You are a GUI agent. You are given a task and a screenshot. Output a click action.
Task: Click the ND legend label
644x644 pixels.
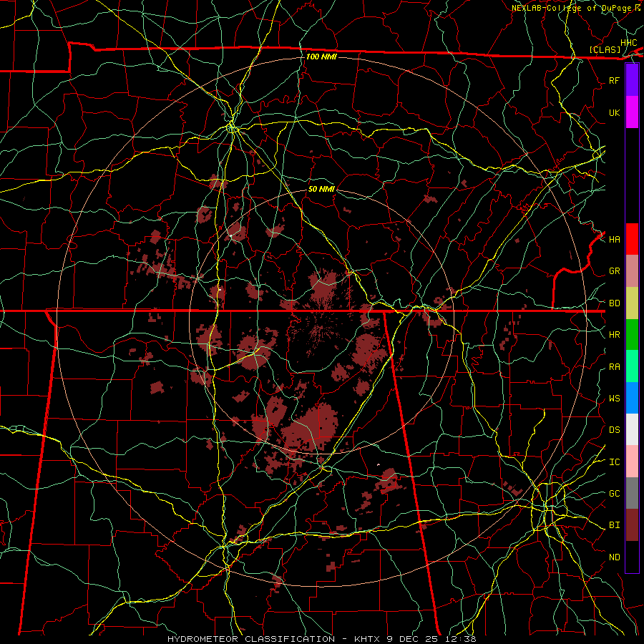click(x=615, y=557)
